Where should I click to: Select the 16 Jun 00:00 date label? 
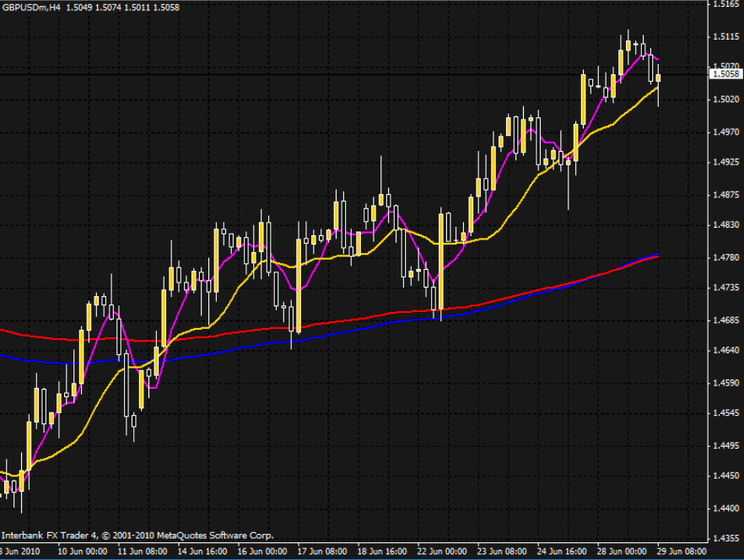click(261, 552)
